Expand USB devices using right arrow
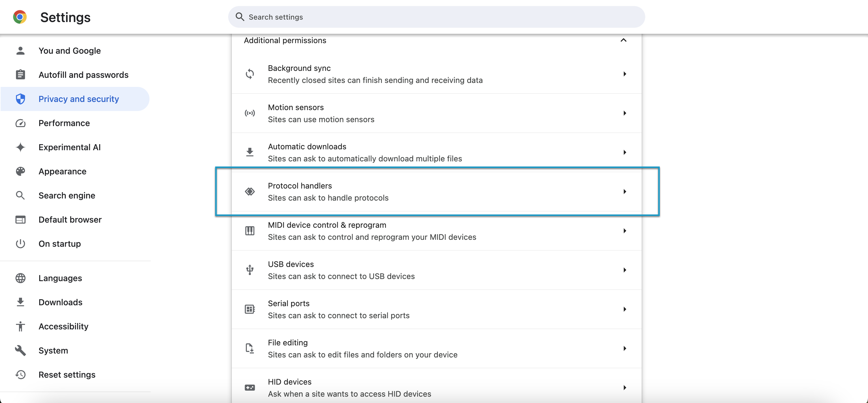 pyautogui.click(x=624, y=270)
